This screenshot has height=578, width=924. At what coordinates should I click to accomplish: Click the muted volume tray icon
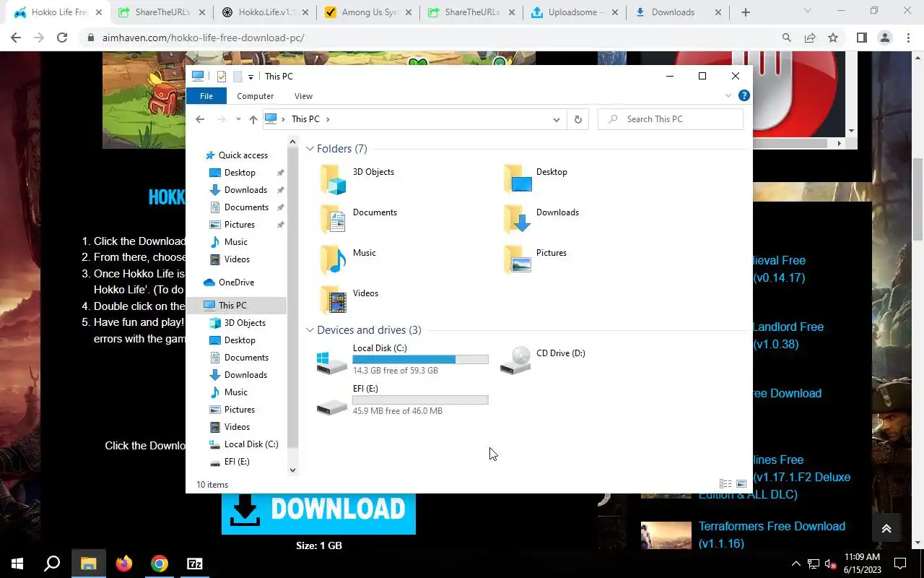pyautogui.click(x=829, y=564)
